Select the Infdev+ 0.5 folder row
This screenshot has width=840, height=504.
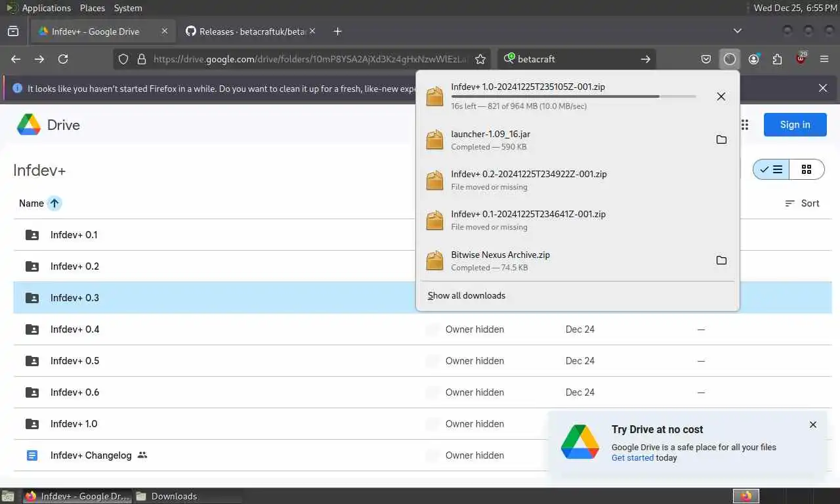click(423, 361)
